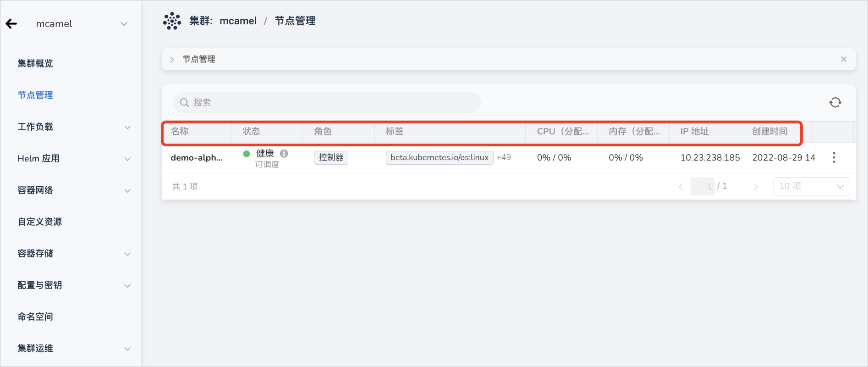Click the green 健康 status indicator

[x=247, y=154]
